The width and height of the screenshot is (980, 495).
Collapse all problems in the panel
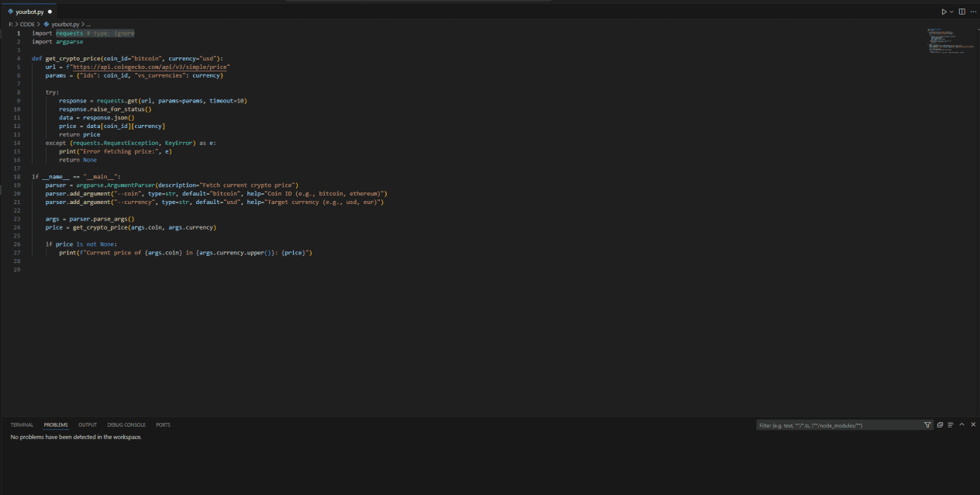tap(940, 425)
